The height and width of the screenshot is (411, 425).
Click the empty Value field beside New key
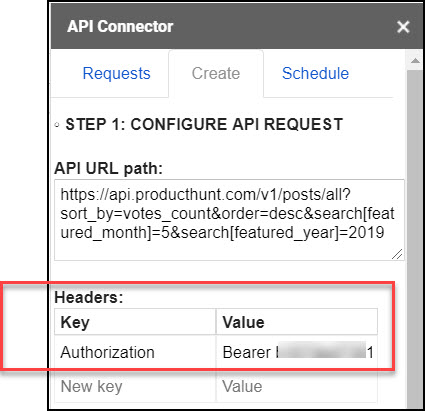coord(297,387)
